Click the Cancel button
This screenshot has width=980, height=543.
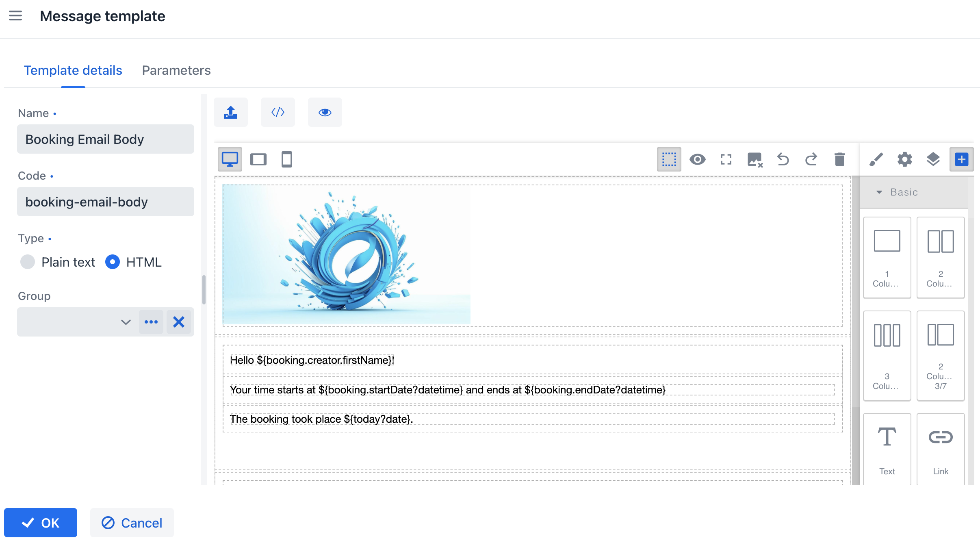(x=132, y=523)
